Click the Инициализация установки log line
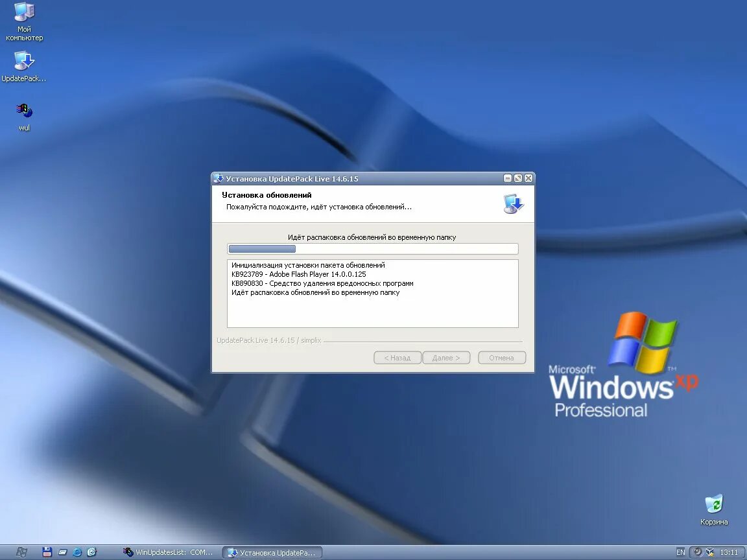Screen dimensions: 747x560 (x=308, y=265)
